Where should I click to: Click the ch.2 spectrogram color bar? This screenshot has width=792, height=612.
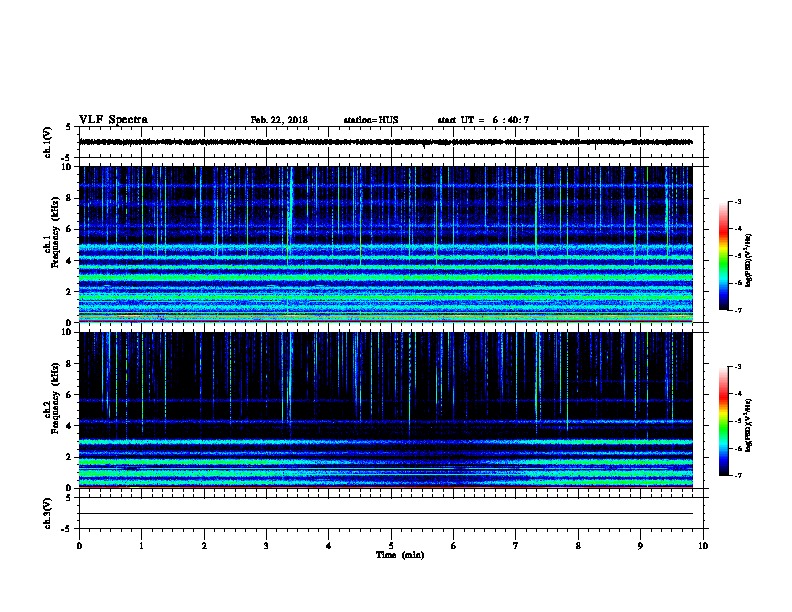(723, 421)
